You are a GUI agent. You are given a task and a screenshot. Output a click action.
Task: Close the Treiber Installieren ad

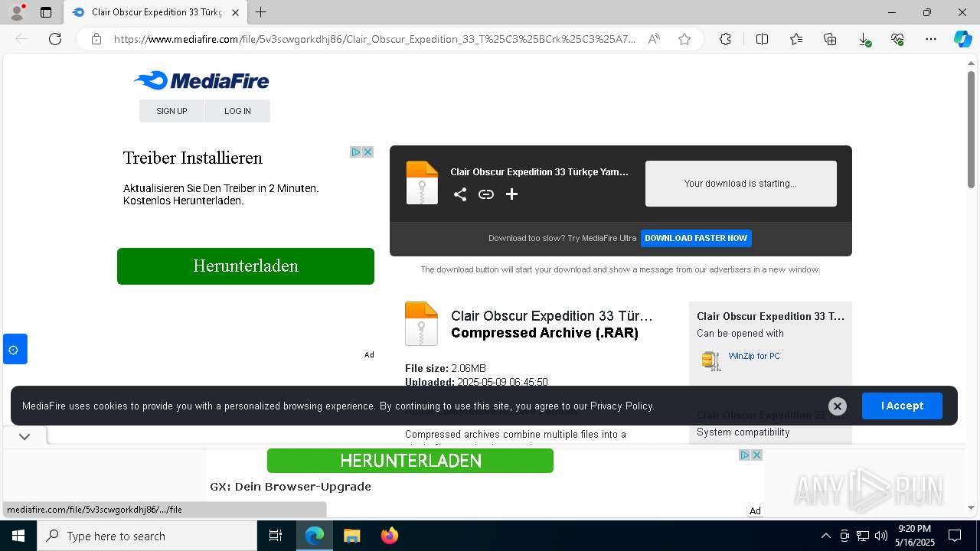tap(367, 152)
